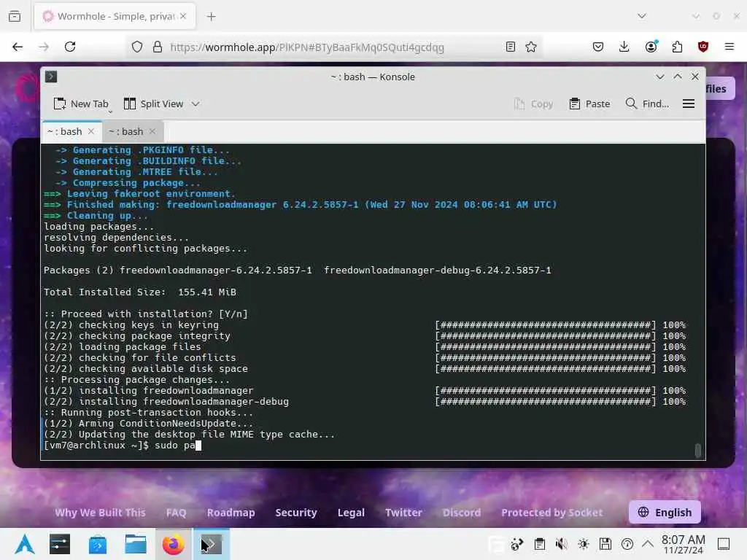Open tracking protection shield in address bar

[x=137, y=47]
